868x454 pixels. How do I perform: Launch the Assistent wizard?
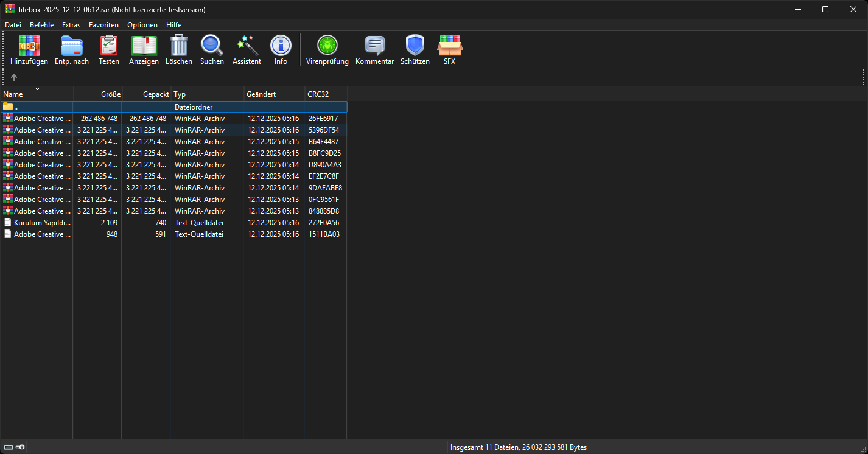(x=247, y=50)
